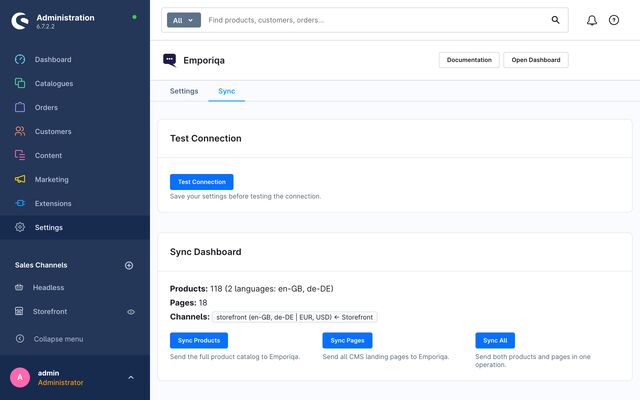Screen dimensions: 640x400
Task: Click the Headless channel basket icon
Action: click(x=19, y=287)
